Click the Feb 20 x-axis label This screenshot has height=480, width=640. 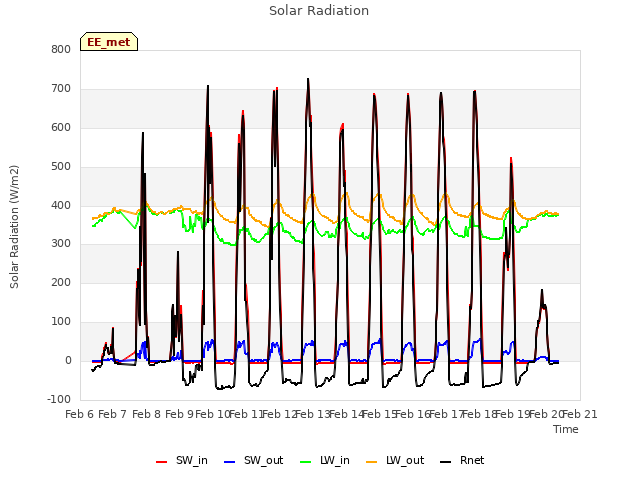(546, 415)
